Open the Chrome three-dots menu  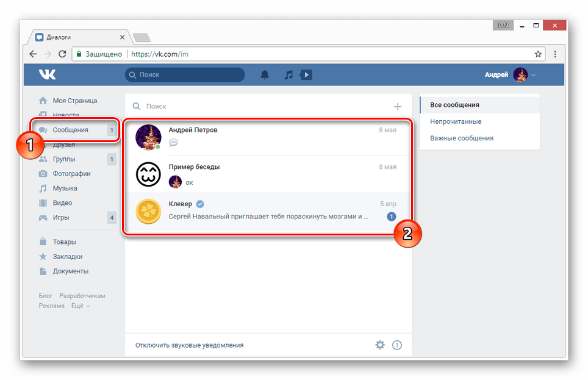(555, 54)
